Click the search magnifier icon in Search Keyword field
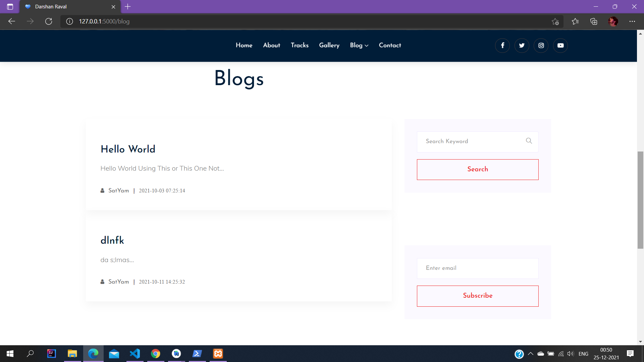Screen dimensions: 644x362 pyautogui.click(x=529, y=141)
